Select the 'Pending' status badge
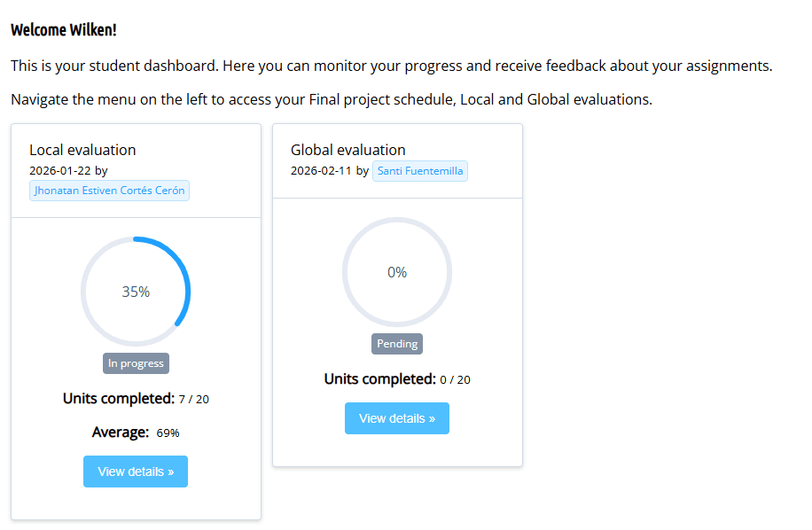This screenshot has height=530, width=812. point(396,343)
